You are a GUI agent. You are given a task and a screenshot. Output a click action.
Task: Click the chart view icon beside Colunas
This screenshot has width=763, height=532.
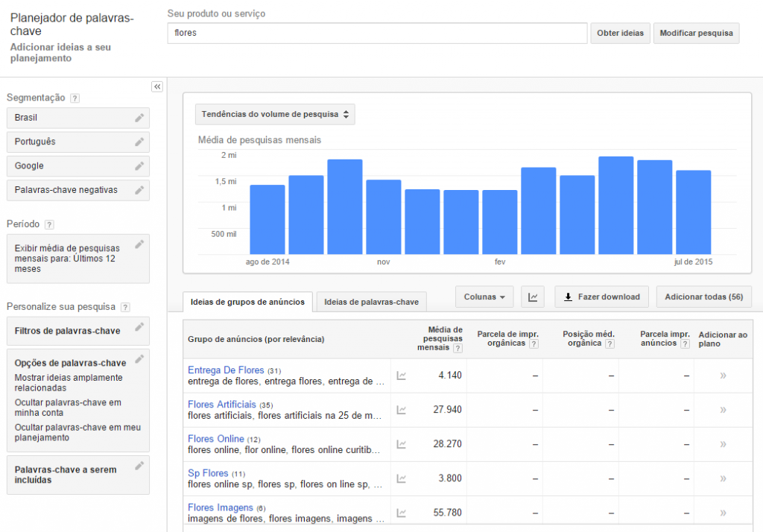pyautogui.click(x=533, y=297)
